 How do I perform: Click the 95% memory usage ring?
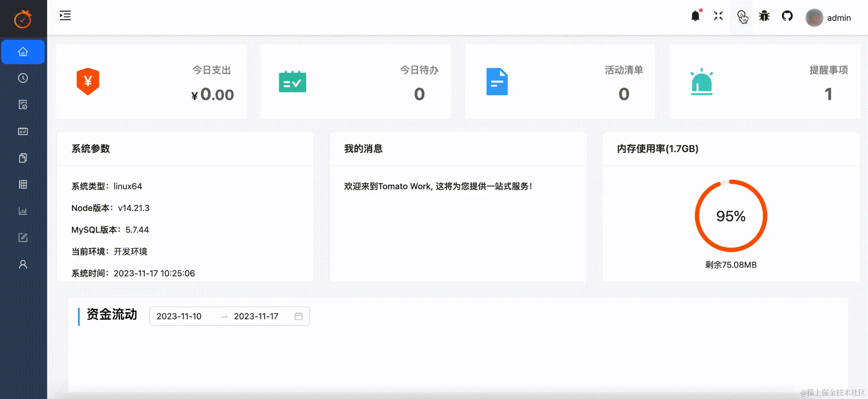pyautogui.click(x=731, y=216)
